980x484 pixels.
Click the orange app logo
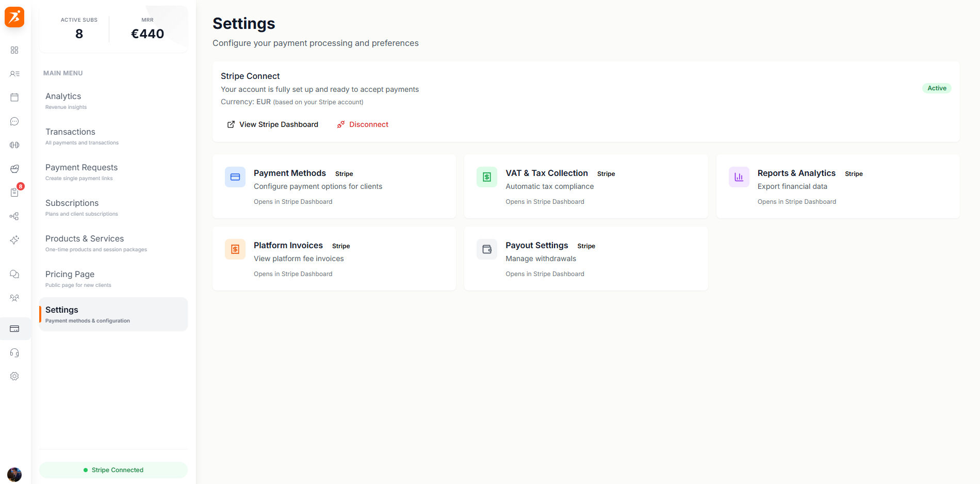[14, 17]
